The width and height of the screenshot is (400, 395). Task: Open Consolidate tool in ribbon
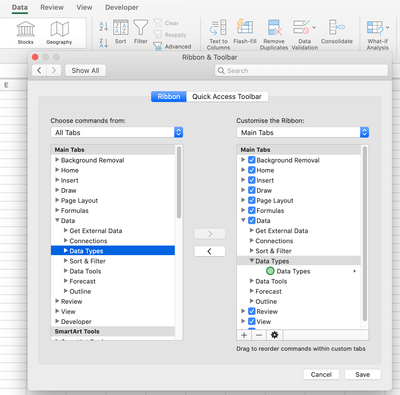click(337, 32)
